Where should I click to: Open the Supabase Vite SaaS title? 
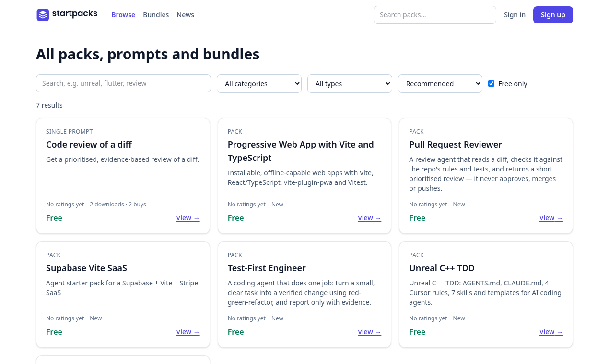(86, 268)
